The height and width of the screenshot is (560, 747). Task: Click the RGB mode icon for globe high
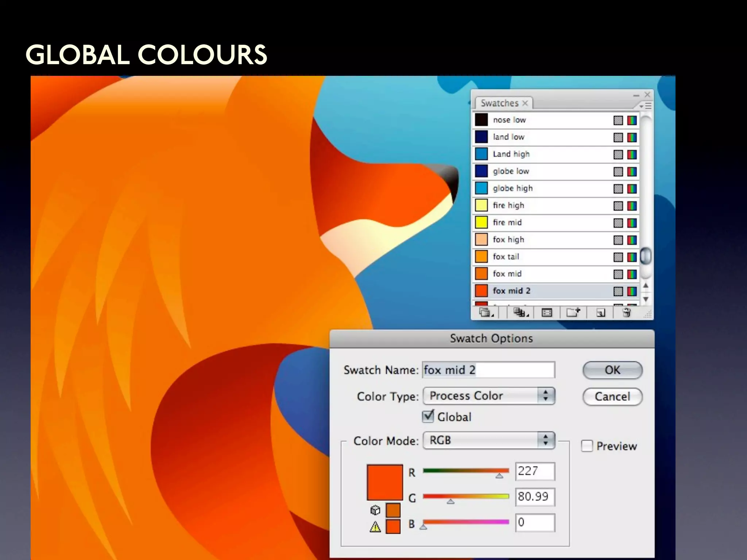point(632,189)
